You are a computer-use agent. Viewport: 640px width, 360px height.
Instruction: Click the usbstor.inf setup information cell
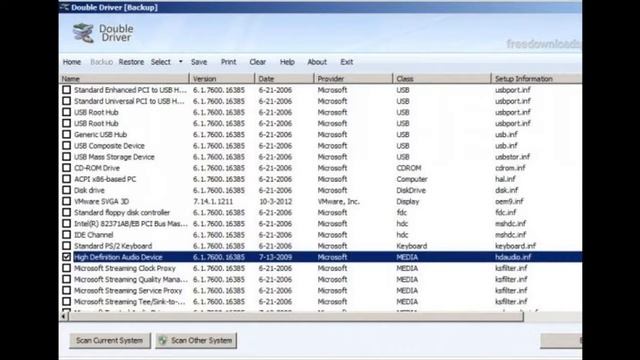coord(512,157)
